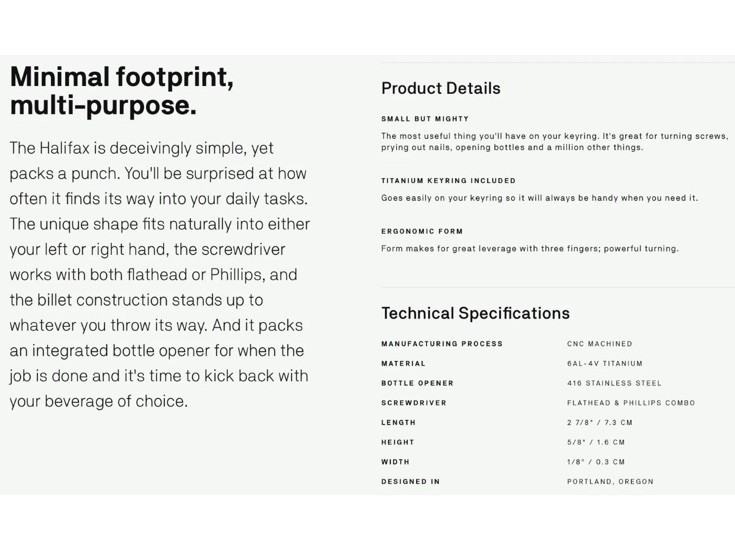Select the ERGONOMIC FORM subheading

coord(422,231)
